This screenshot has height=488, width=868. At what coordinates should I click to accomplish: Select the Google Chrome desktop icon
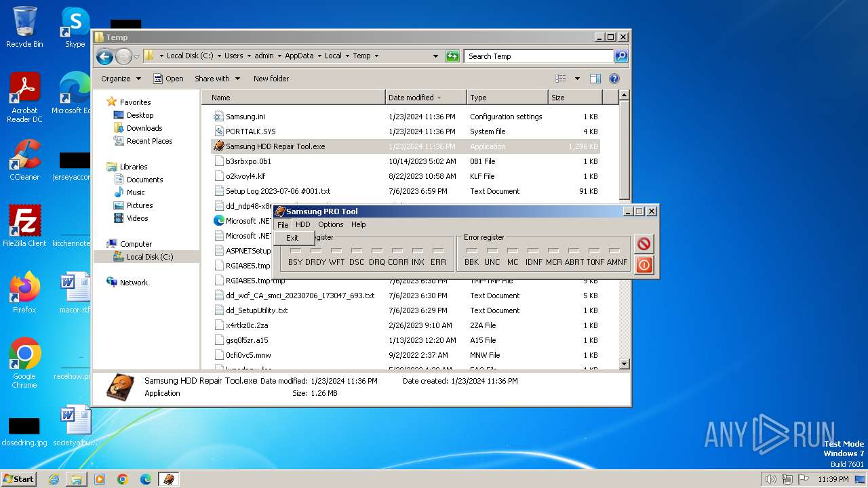pos(24,363)
